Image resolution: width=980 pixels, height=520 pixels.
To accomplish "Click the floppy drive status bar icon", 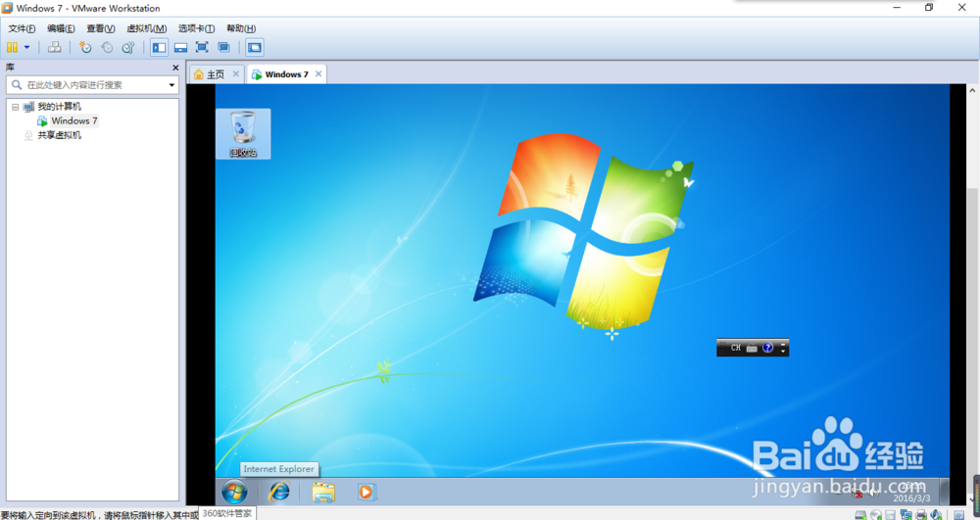I will pyautogui.click(x=891, y=515).
